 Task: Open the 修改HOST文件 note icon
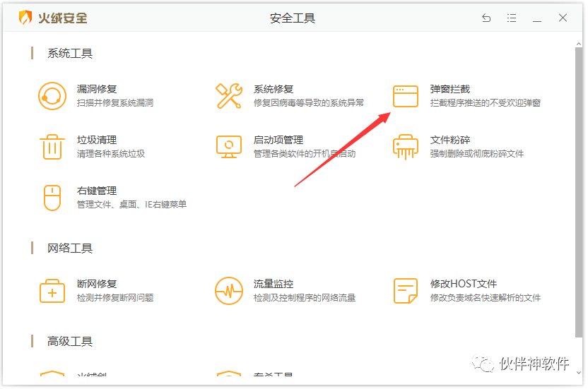coord(406,291)
